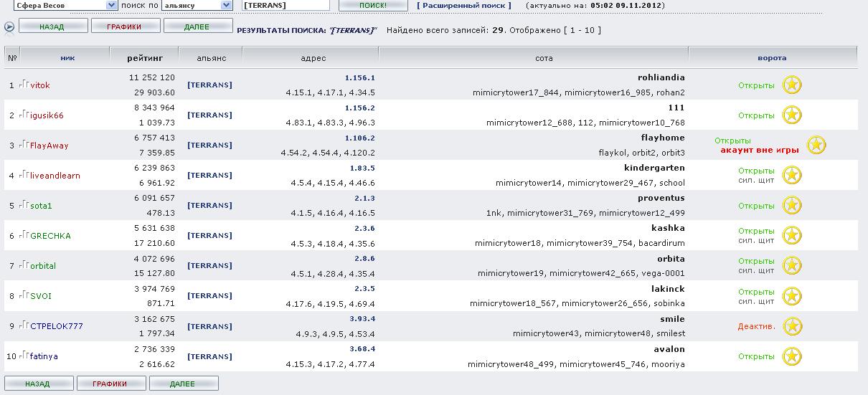Viewport: 868px width, 395px height.
Task: Click the star icon in FlayAway's row
Action: point(816,146)
